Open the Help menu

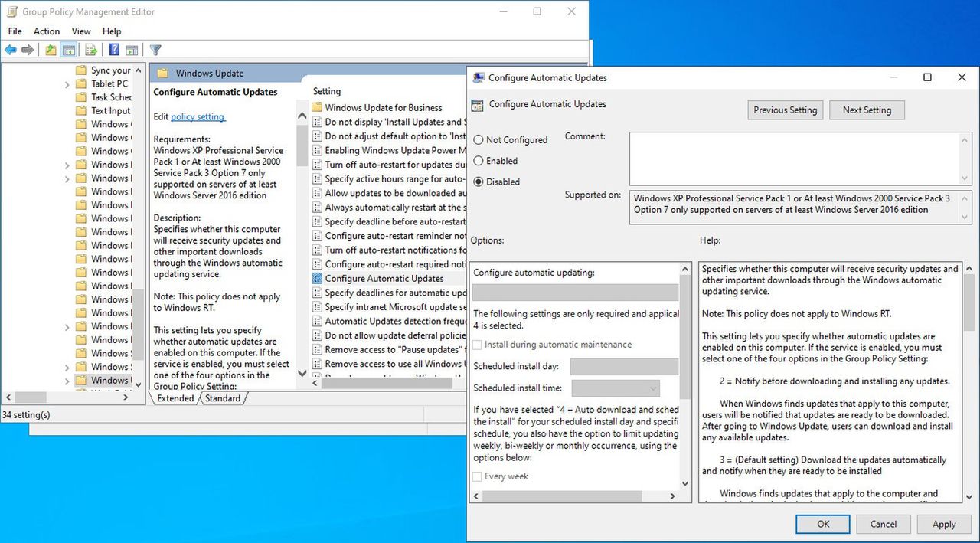[x=112, y=31]
